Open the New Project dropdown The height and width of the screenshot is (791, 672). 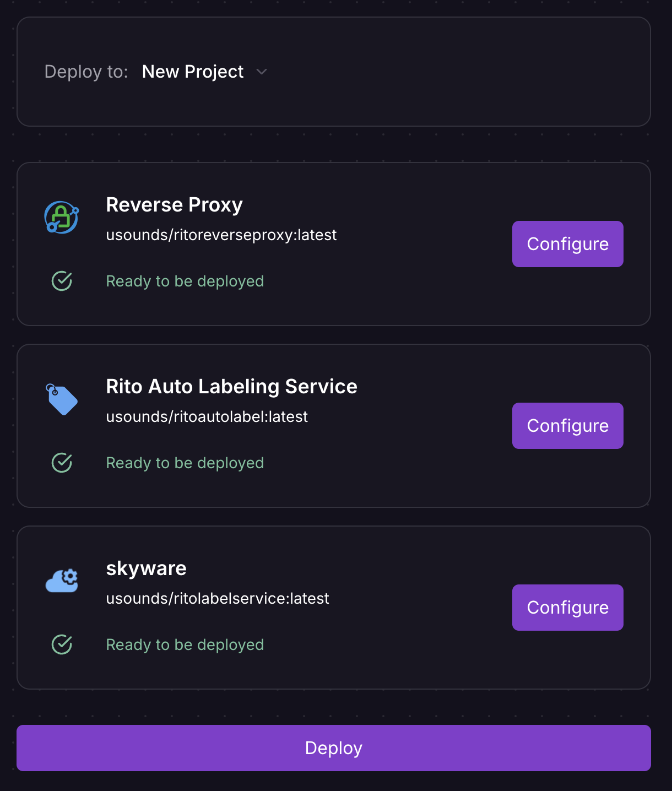tap(193, 72)
